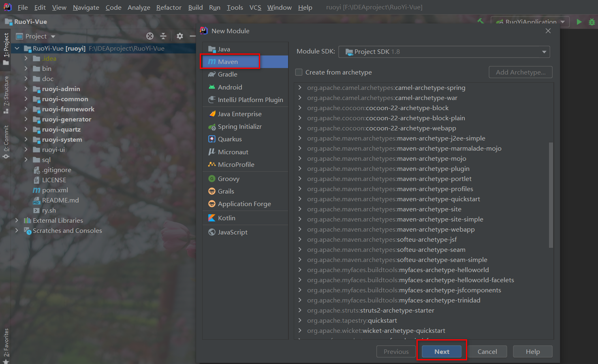
Task: Collapse the RuoYi-Vue root project node
Action: pyautogui.click(x=17, y=48)
